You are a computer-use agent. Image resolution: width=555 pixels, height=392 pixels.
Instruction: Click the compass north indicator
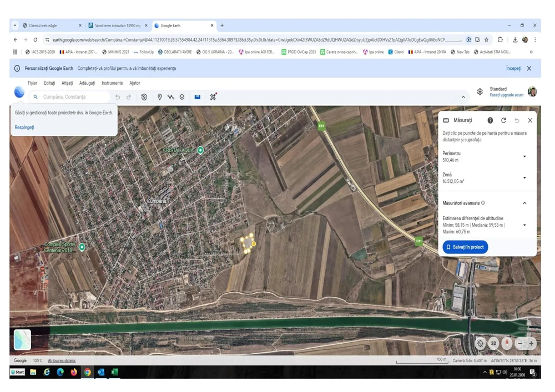[507, 343]
